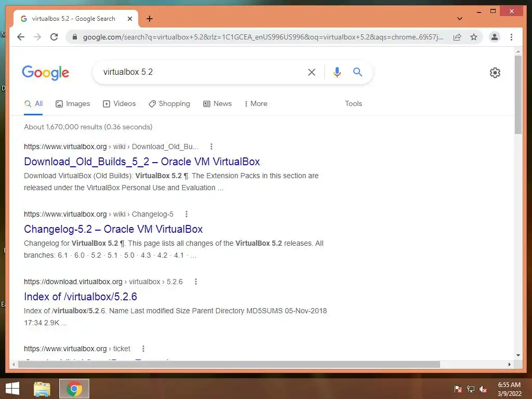
Task: Go to the Google logo homepage
Action: click(46, 73)
